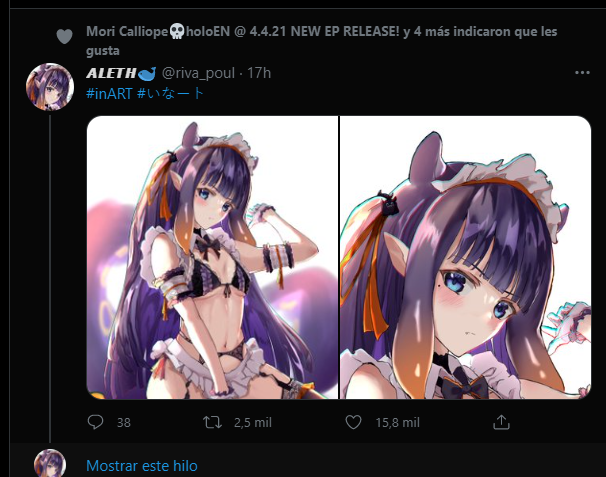Click the @riva_poul handle
Screen dimensions: 606x477
(x=198, y=73)
